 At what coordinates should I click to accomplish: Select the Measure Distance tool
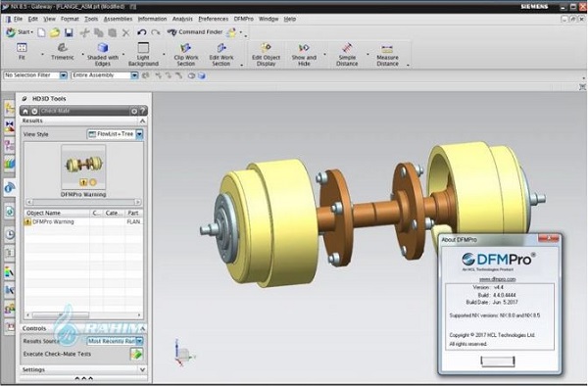387,48
